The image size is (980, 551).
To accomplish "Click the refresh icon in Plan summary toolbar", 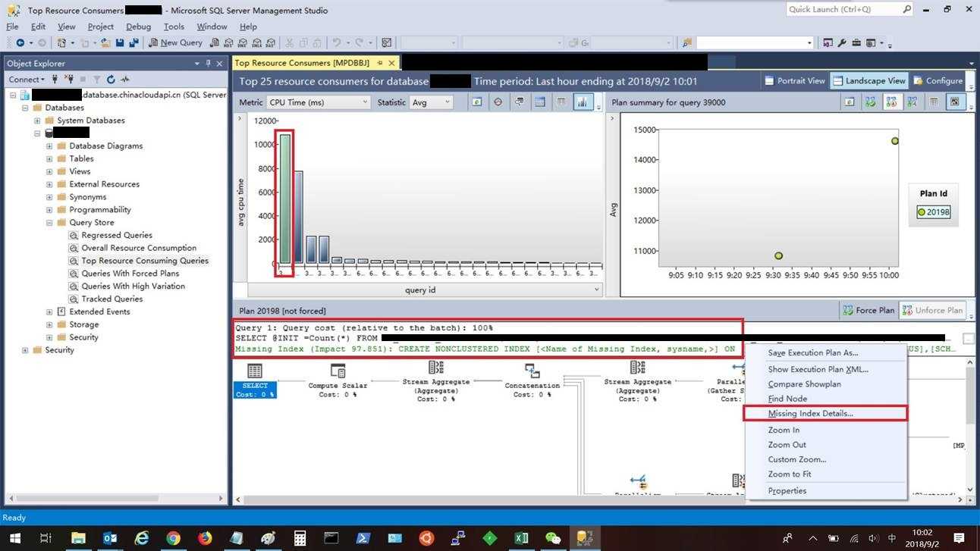I will 850,102.
